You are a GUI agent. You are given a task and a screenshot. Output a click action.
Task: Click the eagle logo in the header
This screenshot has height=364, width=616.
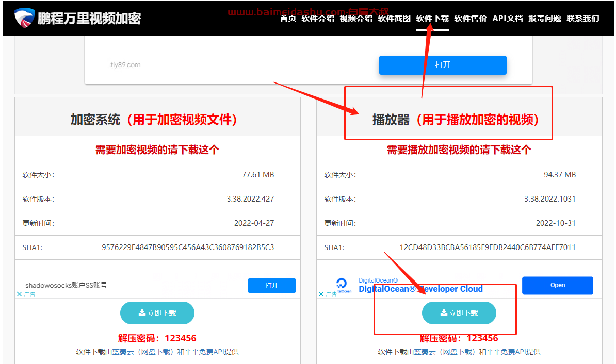(x=25, y=18)
